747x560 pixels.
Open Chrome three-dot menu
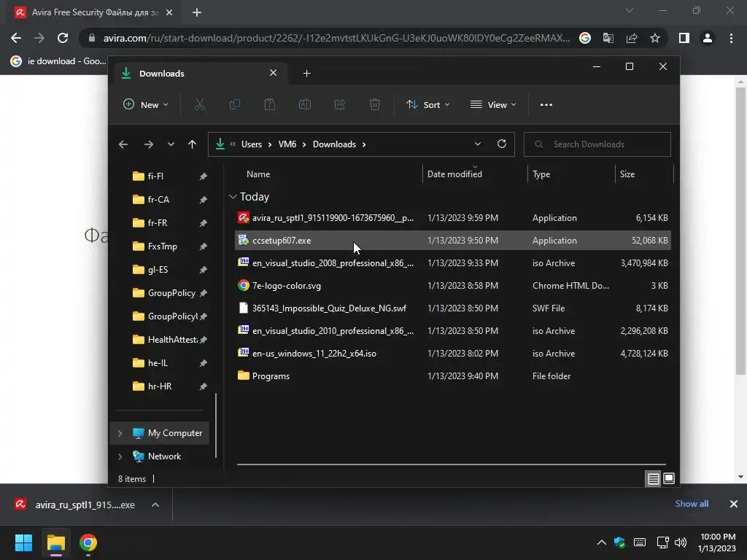click(x=731, y=38)
